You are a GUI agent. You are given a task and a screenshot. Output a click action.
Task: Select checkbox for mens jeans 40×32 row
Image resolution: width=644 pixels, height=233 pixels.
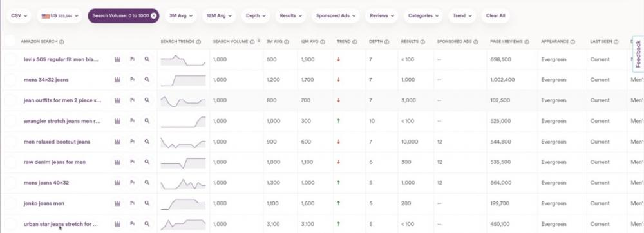click(10, 183)
